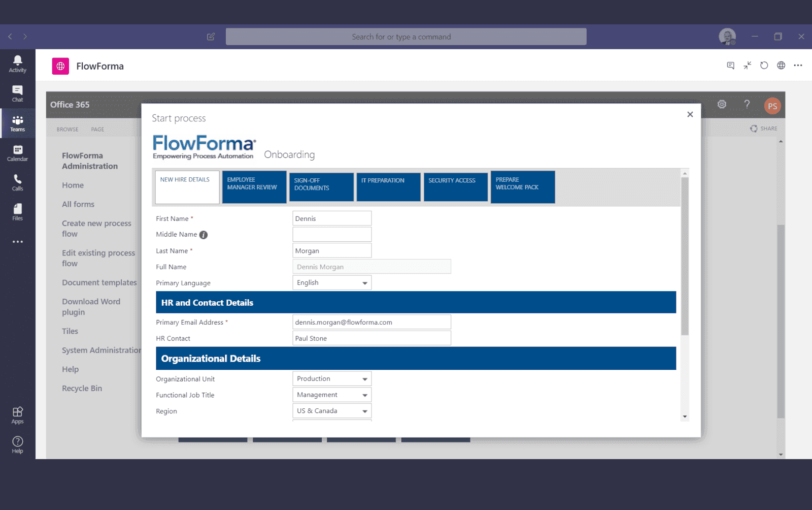Open Chat from the Teams rail
812x510 pixels.
point(17,93)
